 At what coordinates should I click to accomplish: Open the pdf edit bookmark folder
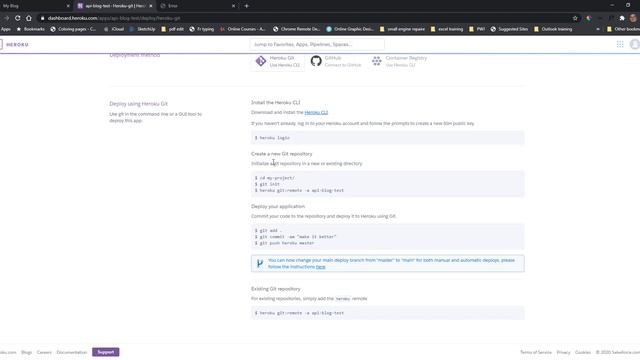pyautogui.click(x=172, y=29)
